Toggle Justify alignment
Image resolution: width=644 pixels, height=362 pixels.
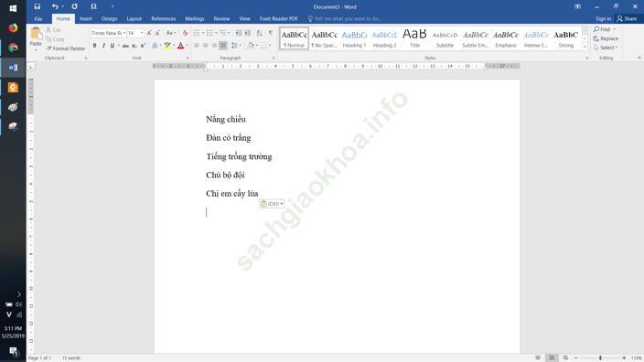coord(223,46)
